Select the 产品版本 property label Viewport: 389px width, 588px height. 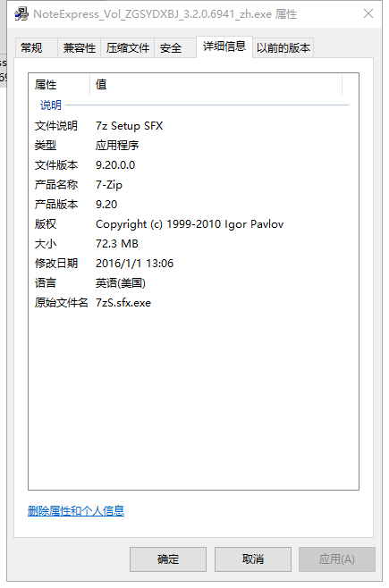(56, 205)
